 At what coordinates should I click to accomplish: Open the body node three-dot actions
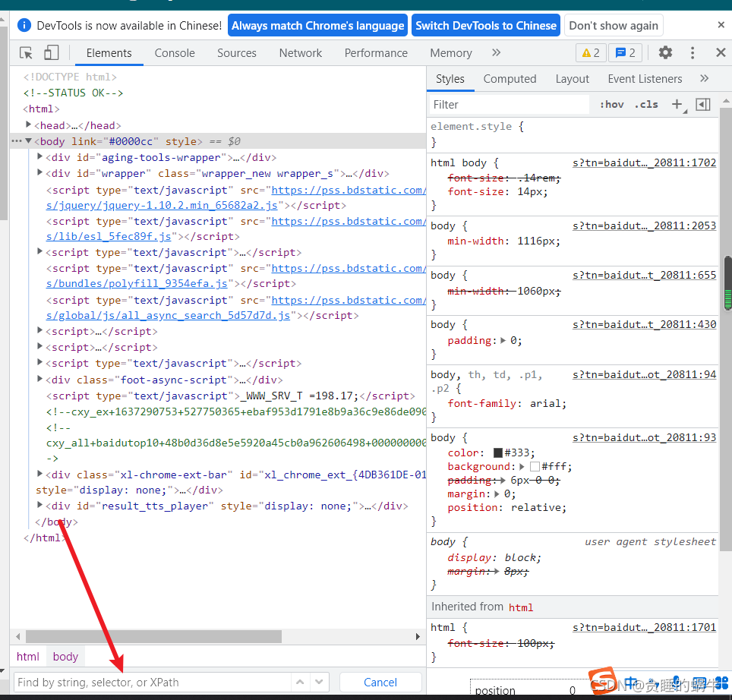(x=17, y=141)
